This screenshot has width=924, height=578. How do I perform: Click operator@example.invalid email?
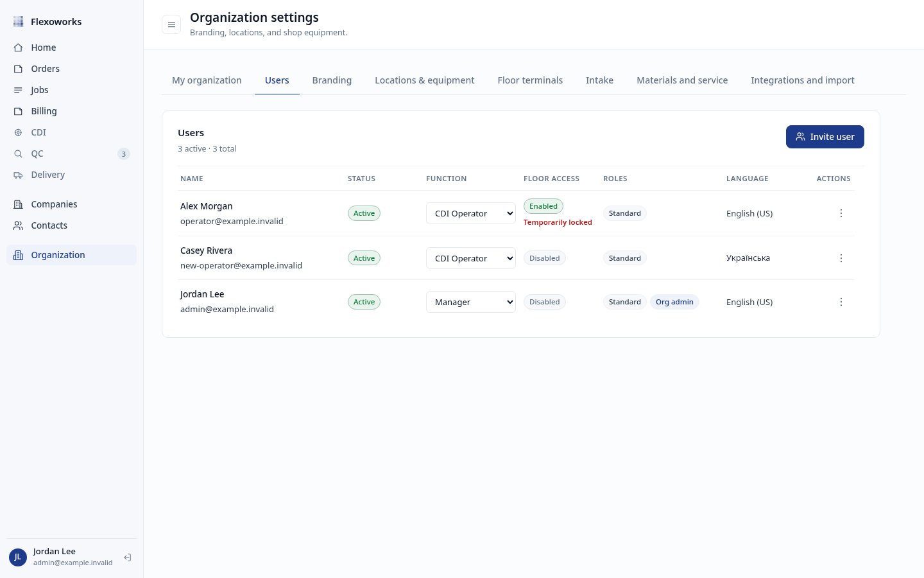click(232, 221)
